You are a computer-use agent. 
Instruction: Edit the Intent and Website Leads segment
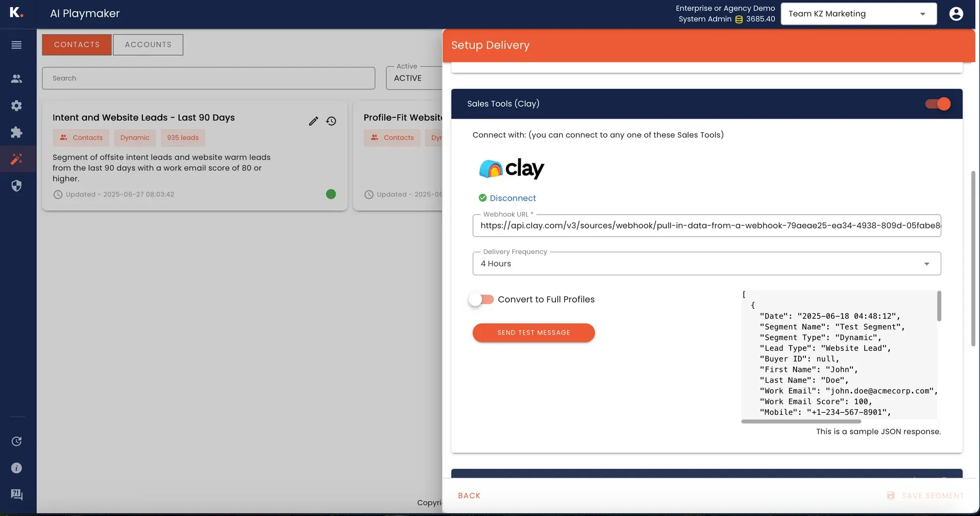(x=313, y=121)
